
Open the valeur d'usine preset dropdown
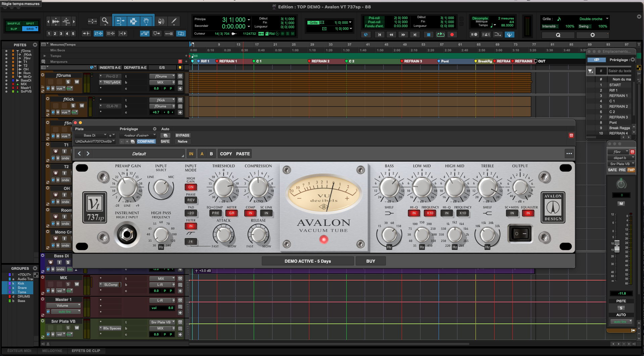138,135
